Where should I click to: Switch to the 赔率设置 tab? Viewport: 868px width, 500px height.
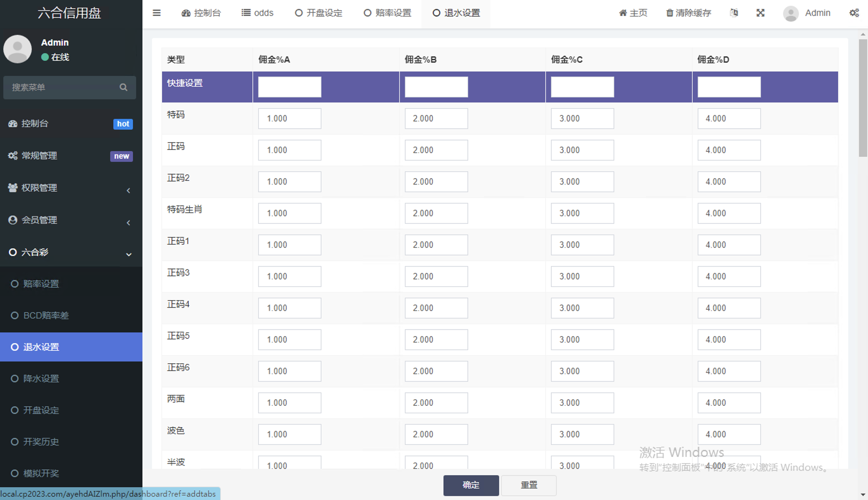tap(387, 13)
